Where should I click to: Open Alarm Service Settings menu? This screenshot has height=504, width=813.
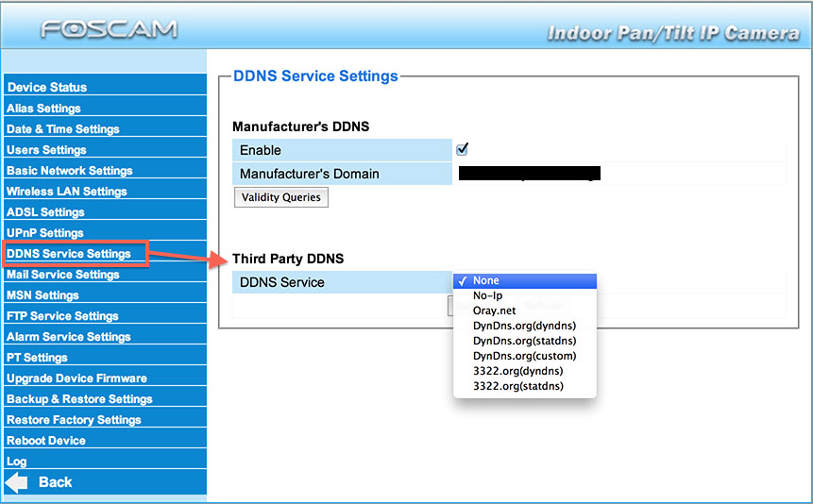[x=69, y=337]
